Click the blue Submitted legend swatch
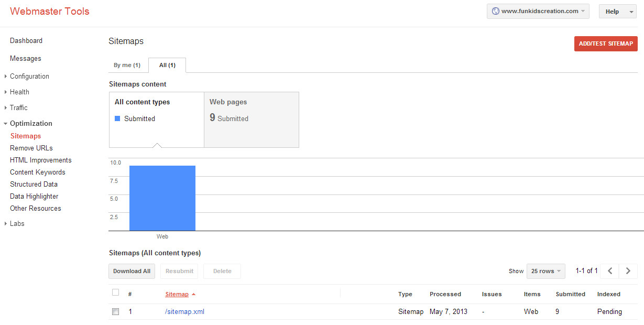Image resolution: width=644 pixels, height=325 pixels. pyautogui.click(x=117, y=119)
